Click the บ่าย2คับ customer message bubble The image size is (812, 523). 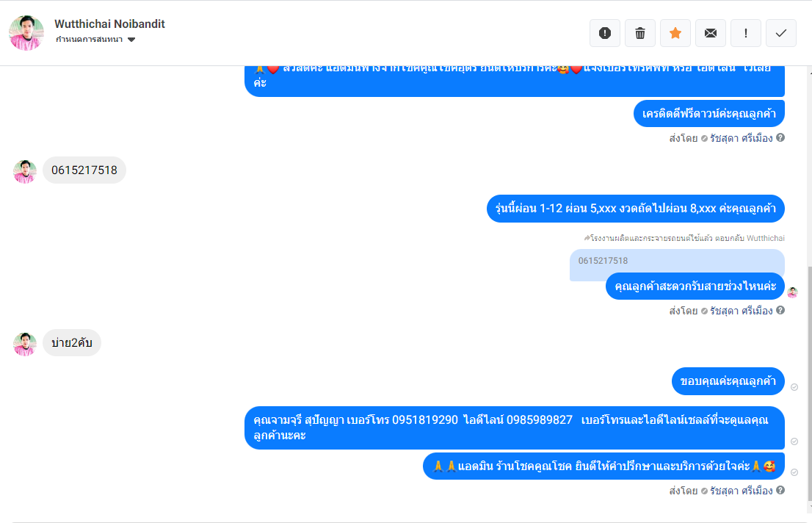click(x=71, y=342)
